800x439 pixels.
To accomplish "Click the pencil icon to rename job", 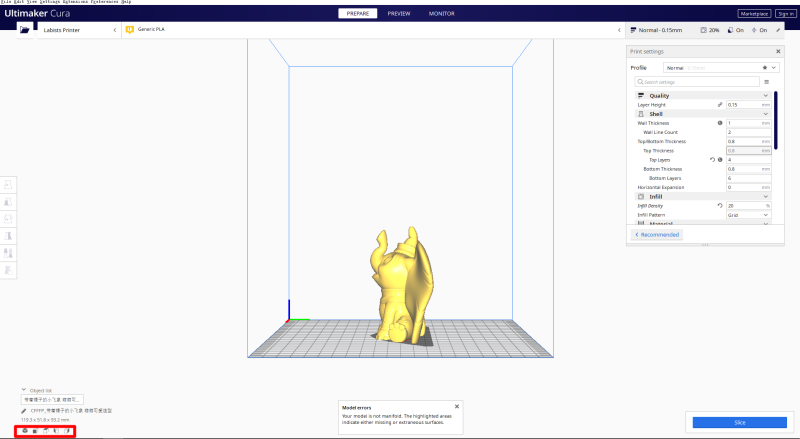I will (x=23, y=411).
